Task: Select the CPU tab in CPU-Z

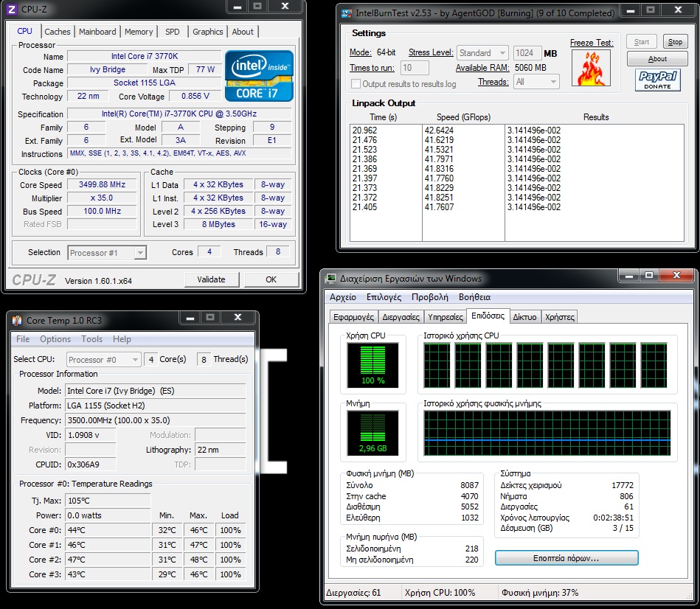Action: click(24, 31)
